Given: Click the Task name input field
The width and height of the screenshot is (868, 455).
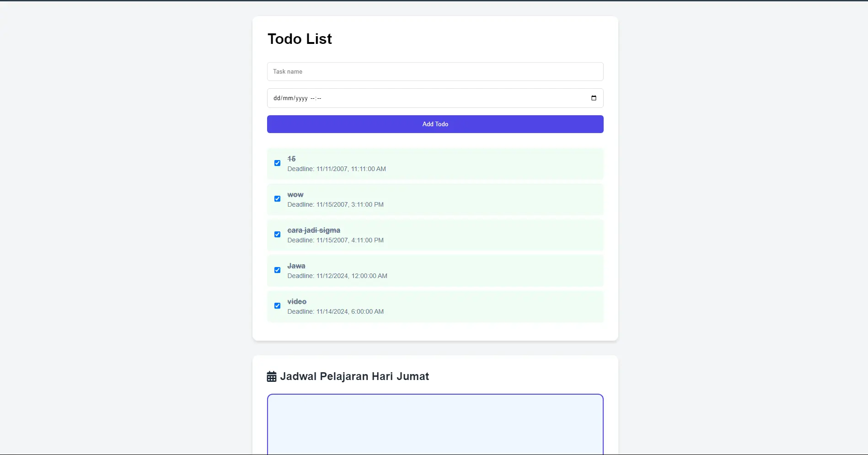Looking at the screenshot, I should click(434, 71).
